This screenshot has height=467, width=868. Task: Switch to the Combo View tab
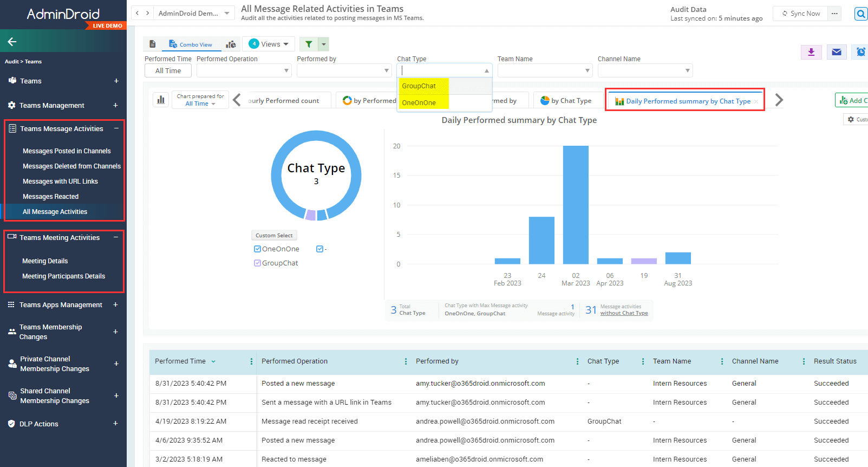click(x=191, y=44)
